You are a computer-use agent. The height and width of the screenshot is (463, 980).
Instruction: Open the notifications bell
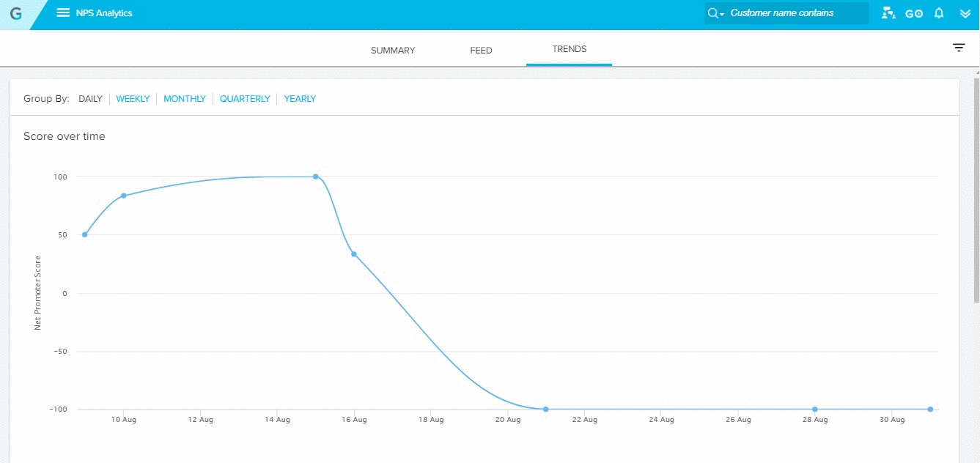point(939,13)
